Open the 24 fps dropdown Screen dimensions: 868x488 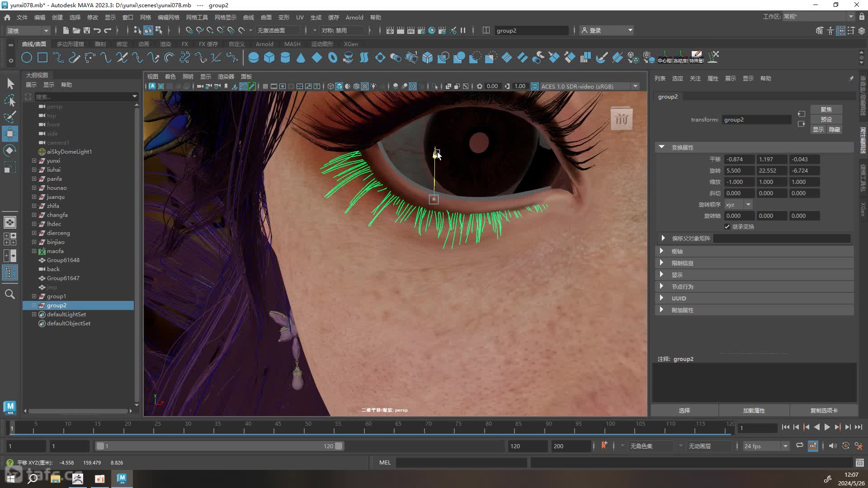point(766,446)
